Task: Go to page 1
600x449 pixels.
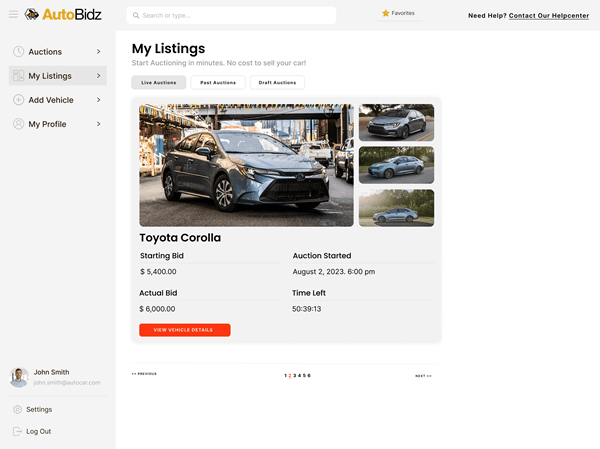Action: [285, 376]
